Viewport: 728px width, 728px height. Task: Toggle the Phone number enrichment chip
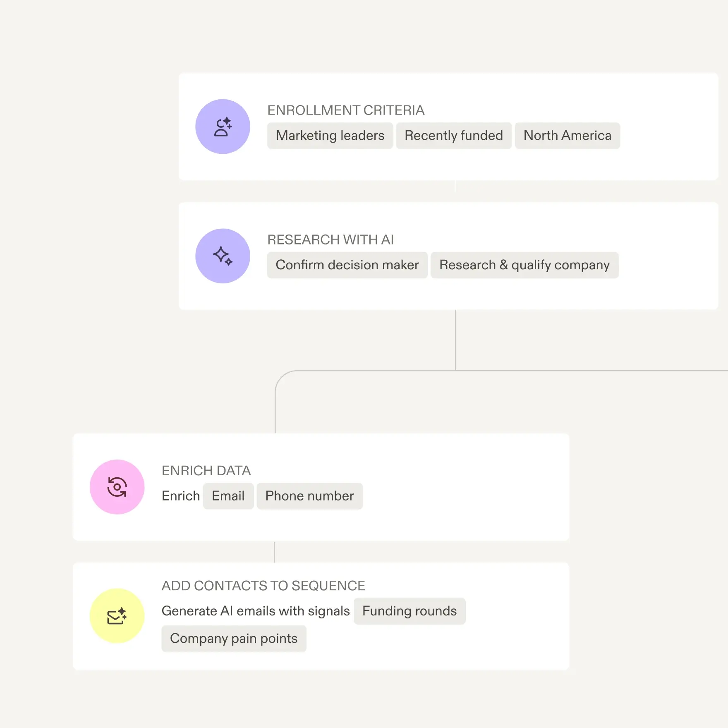(309, 496)
